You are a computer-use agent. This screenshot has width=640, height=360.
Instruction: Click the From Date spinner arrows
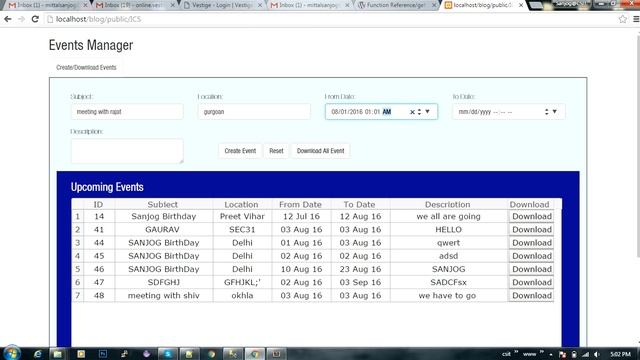[420, 111]
